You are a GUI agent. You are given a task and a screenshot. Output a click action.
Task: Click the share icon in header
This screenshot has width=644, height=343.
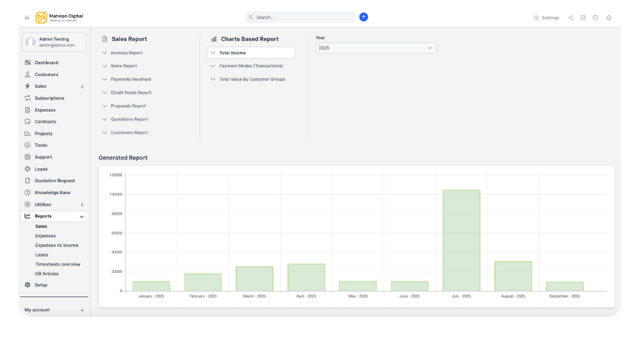coord(571,18)
